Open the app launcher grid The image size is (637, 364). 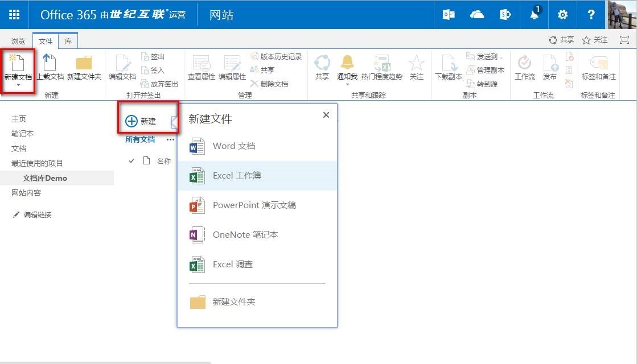pos(14,15)
